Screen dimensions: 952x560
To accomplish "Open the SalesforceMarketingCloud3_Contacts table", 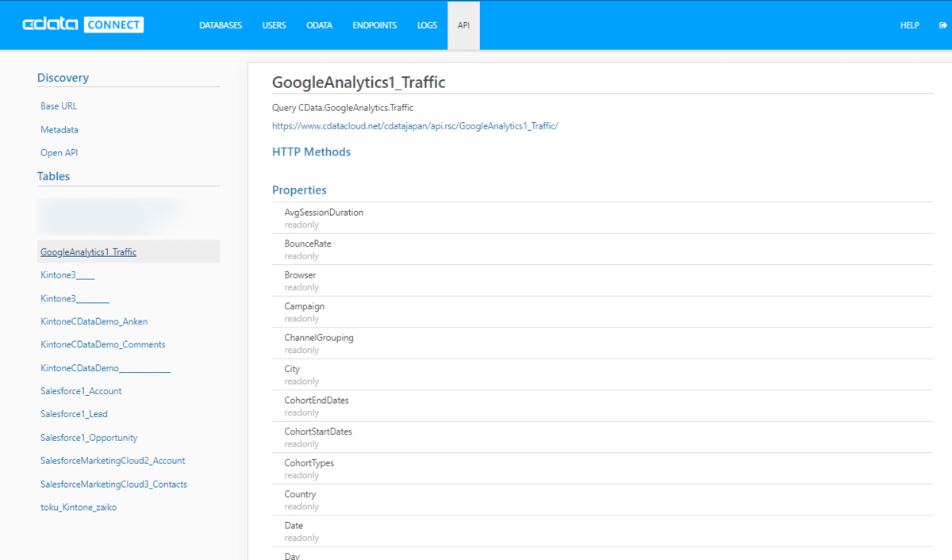I will pyautogui.click(x=113, y=485).
